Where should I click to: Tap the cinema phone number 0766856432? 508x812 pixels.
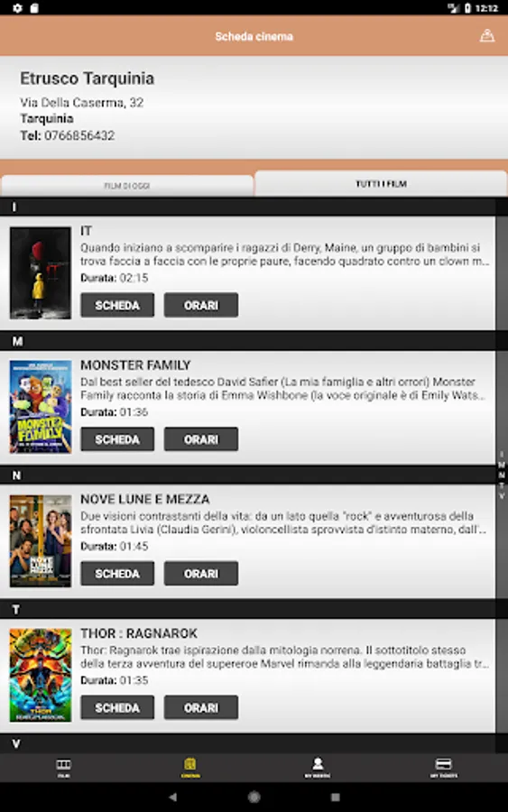[79, 135]
